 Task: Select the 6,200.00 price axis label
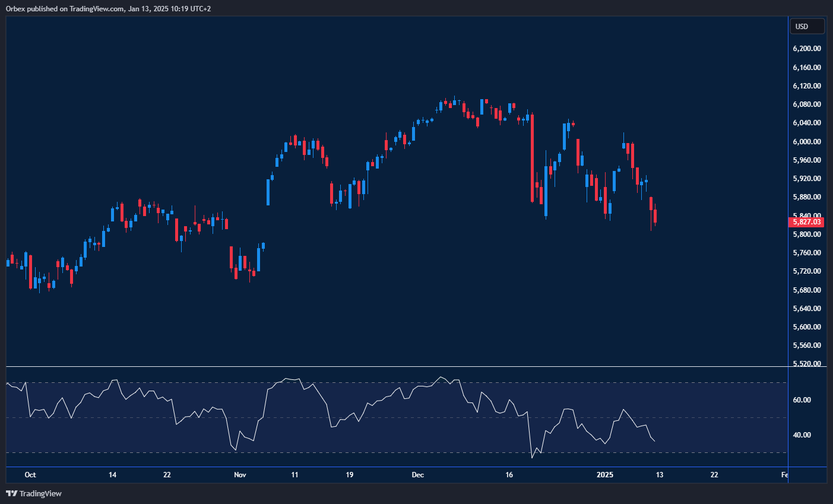pyautogui.click(x=807, y=49)
